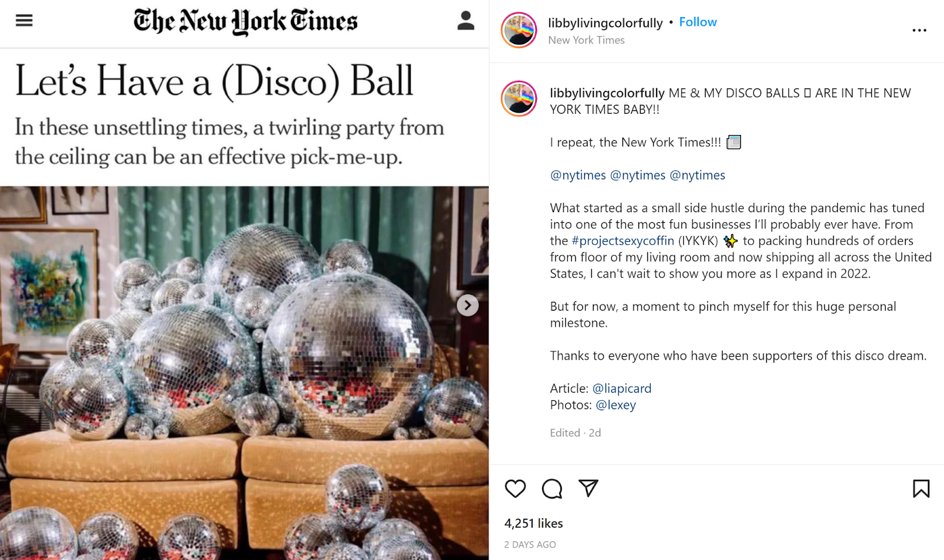
Task: Open comments with the speech bubble icon
Action: [x=552, y=489]
